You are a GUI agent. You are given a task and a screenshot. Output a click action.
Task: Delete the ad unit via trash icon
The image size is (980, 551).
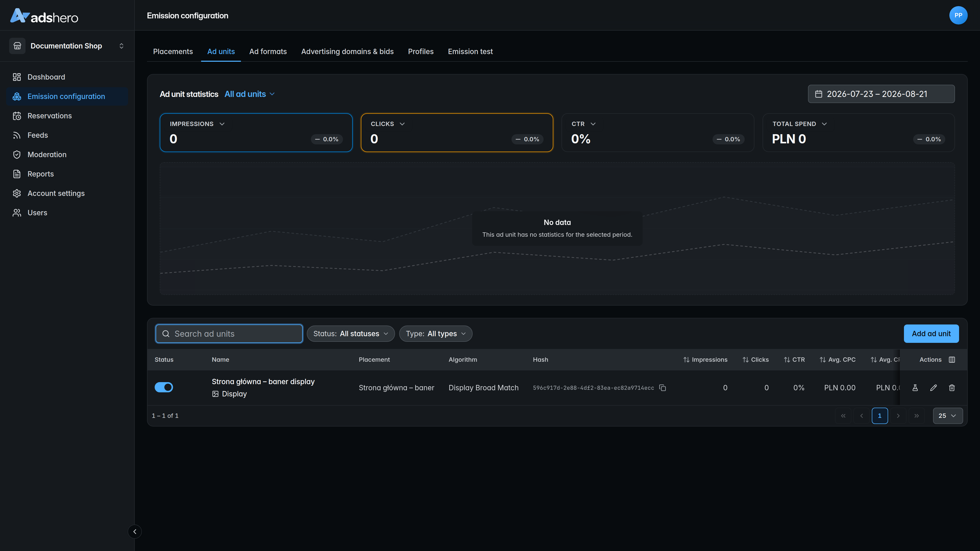[952, 388]
